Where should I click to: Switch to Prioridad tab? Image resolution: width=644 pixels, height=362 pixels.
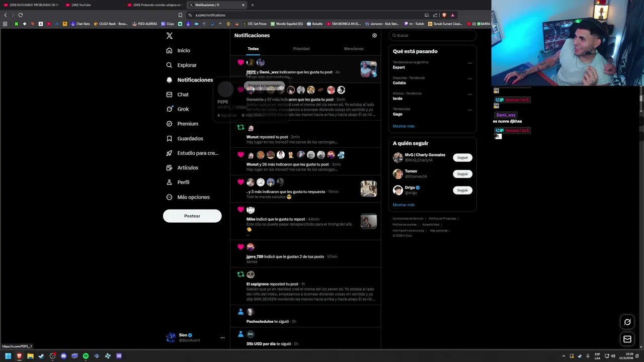pyautogui.click(x=301, y=49)
